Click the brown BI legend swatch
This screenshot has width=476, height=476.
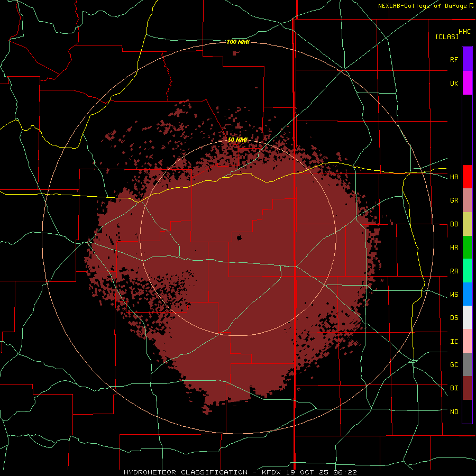(467, 388)
